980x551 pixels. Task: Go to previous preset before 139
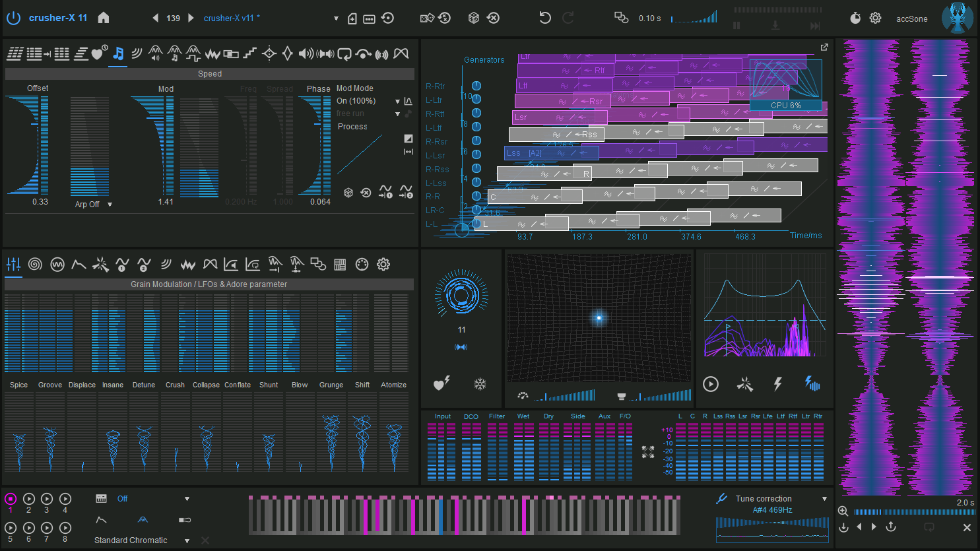(156, 18)
